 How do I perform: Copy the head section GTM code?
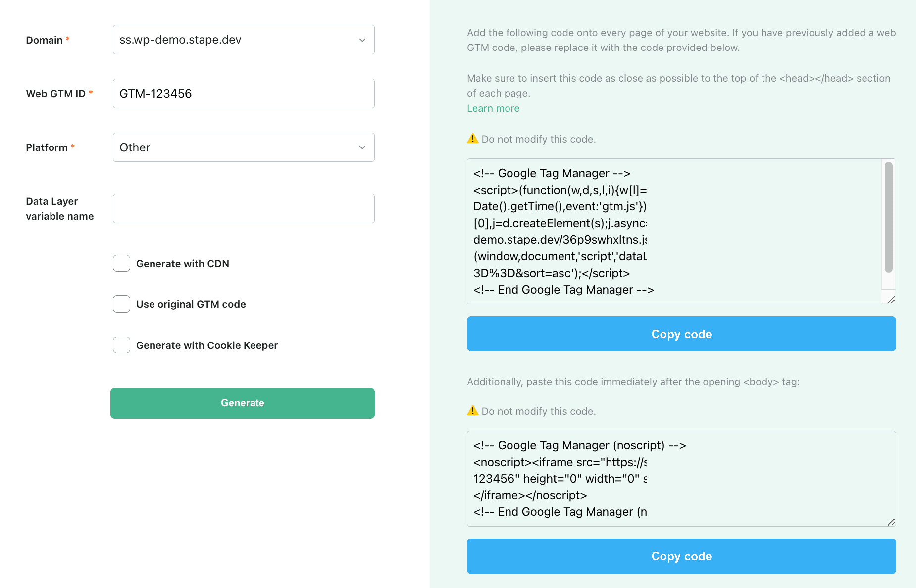click(x=681, y=334)
